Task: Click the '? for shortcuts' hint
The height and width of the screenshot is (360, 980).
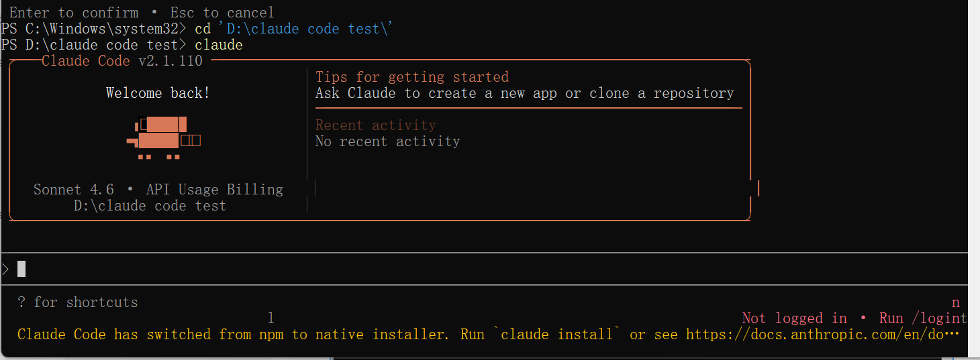Action: pyautogui.click(x=78, y=302)
